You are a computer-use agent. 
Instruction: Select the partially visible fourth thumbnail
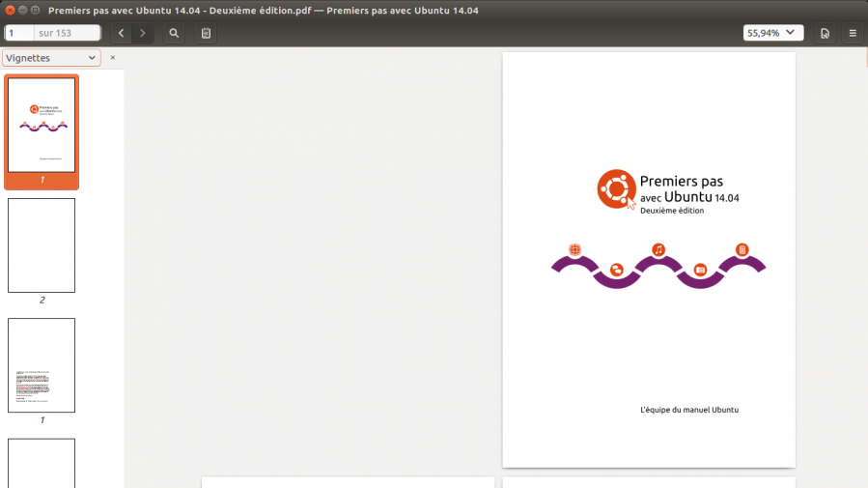42,463
